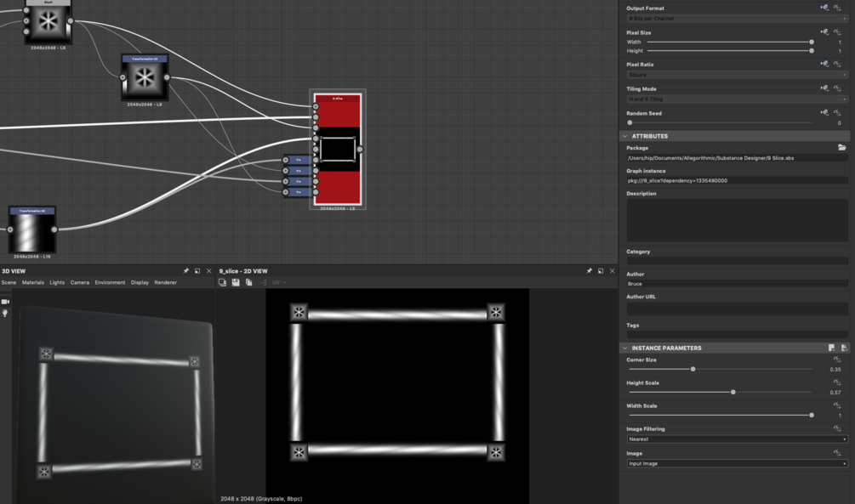Click the Category field
Screen dimensions: 855x504
coord(738,261)
